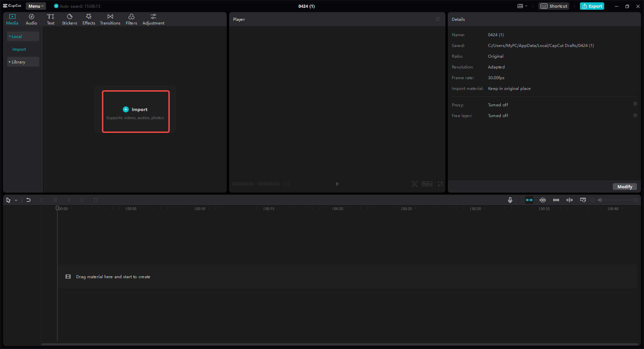Switch to the Audio panel
Viewport: 644px width, 349px height.
pos(31,19)
